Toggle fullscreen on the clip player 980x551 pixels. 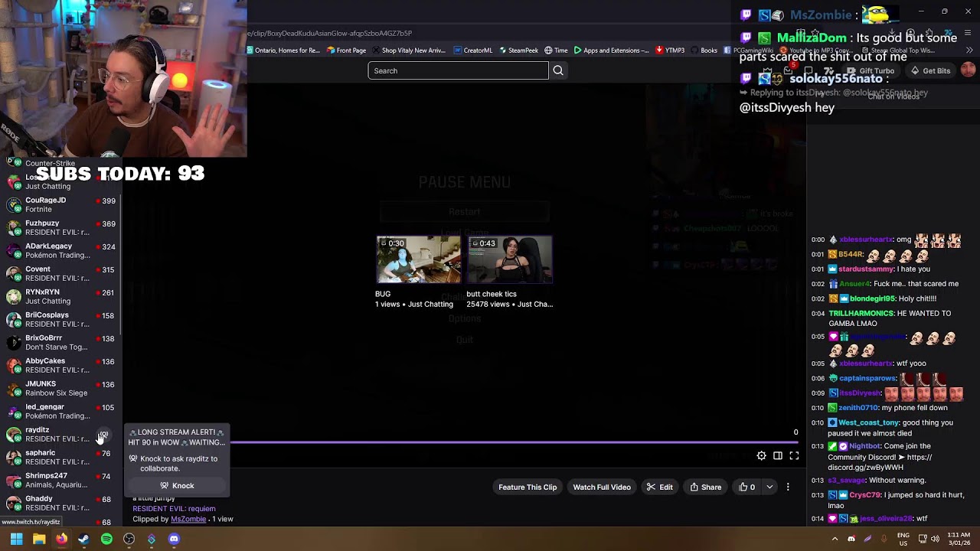pos(794,456)
